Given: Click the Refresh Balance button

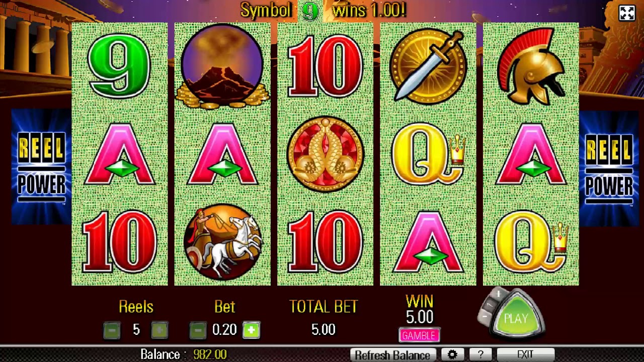Looking at the screenshot, I should [392, 355].
